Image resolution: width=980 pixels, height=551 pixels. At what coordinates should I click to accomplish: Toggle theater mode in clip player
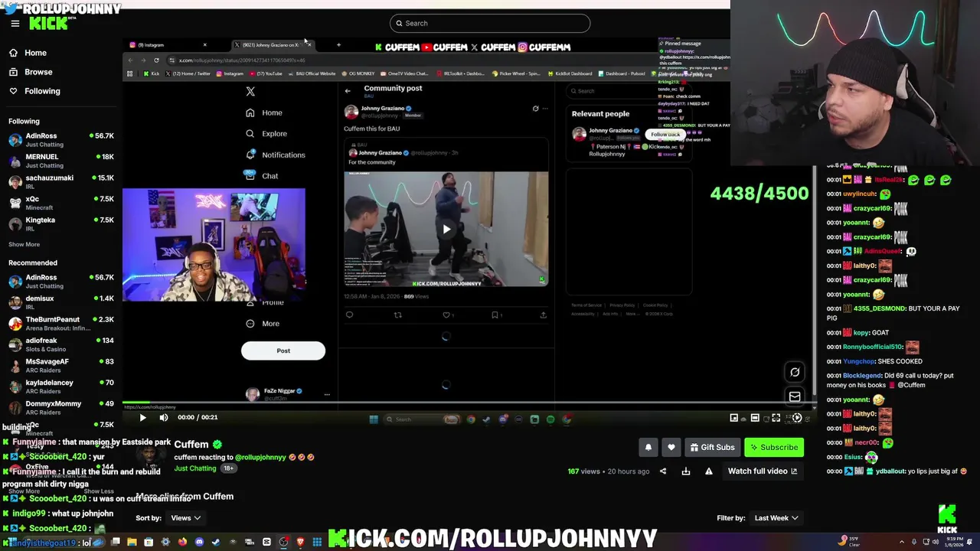pyautogui.click(x=755, y=418)
